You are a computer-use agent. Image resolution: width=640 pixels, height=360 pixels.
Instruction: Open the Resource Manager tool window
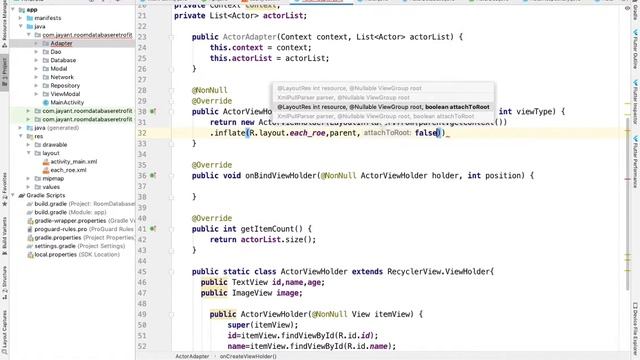4,24
